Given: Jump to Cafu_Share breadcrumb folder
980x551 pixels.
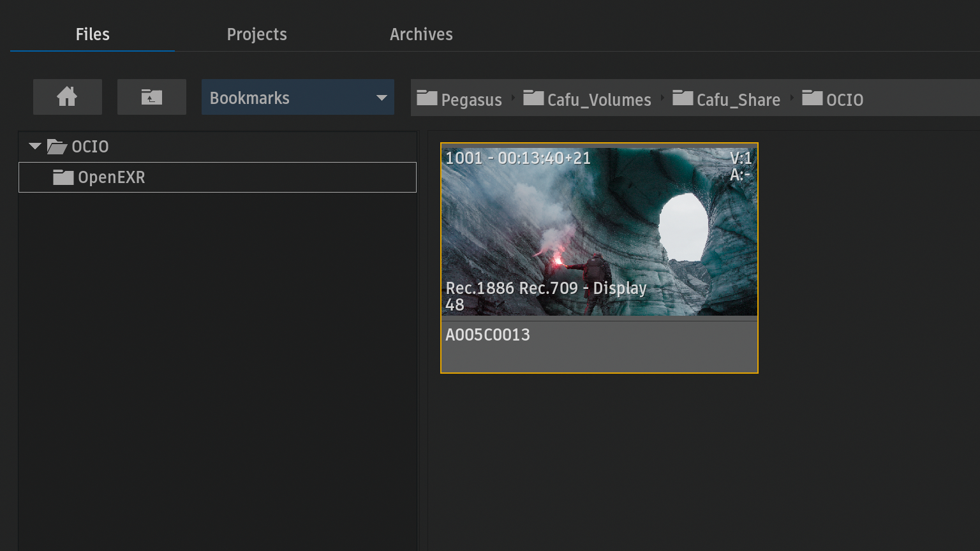Looking at the screenshot, I should pos(726,99).
